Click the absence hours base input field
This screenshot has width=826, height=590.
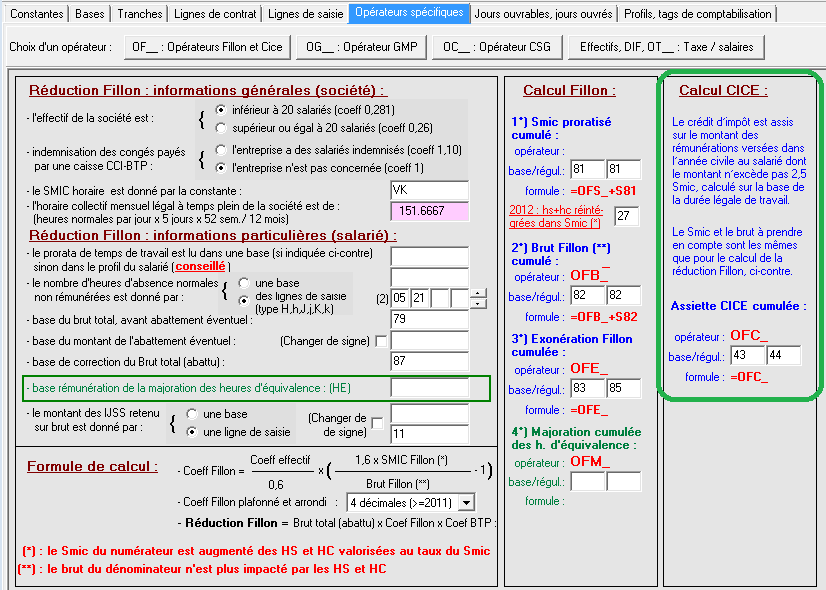pyautogui.click(x=429, y=278)
